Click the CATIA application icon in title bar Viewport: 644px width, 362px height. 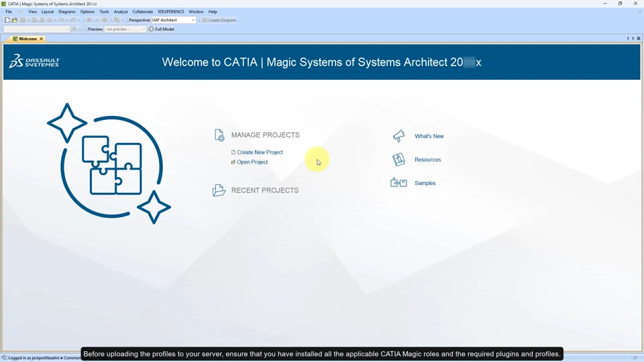point(4,4)
